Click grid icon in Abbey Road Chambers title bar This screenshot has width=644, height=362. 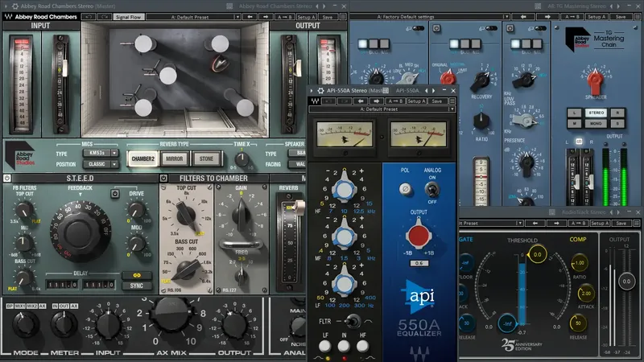tap(229, 6)
